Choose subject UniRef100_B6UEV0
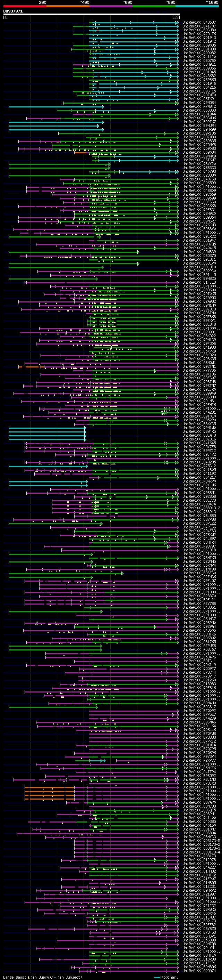Image resolution: width=222 pixels, height=980 pixels. (x=199, y=263)
